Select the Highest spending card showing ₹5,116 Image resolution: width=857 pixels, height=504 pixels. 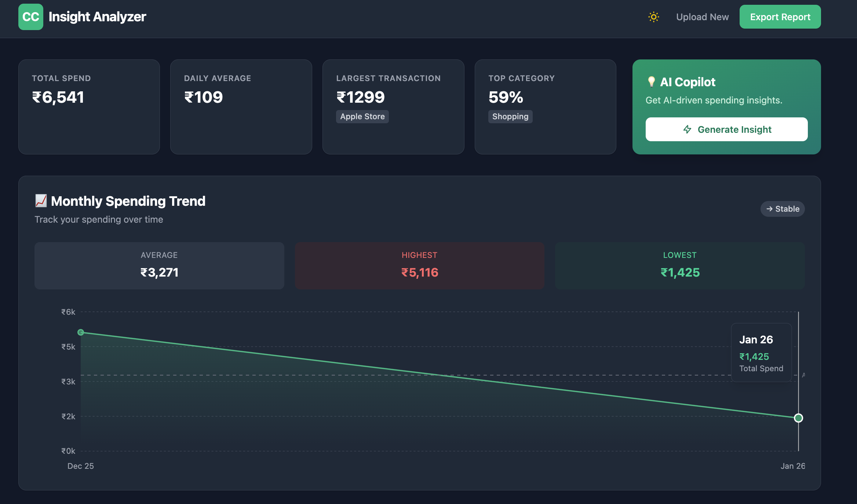coord(419,265)
